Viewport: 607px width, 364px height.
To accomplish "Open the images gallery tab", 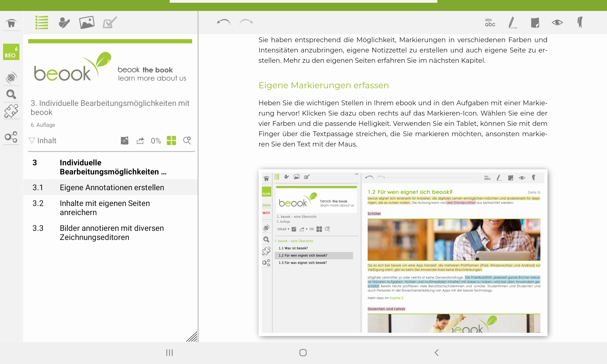I will [87, 22].
